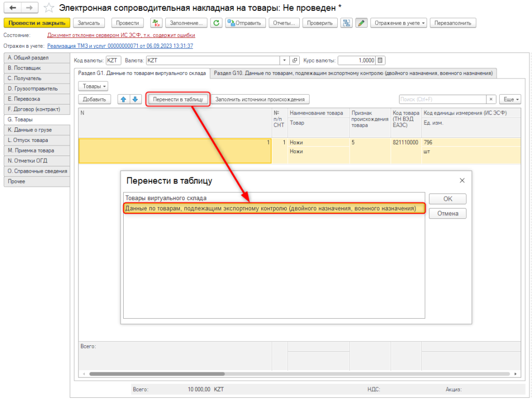This screenshot has height=403, width=532.
Task: Open the Товары dropdown button
Action: click(94, 86)
